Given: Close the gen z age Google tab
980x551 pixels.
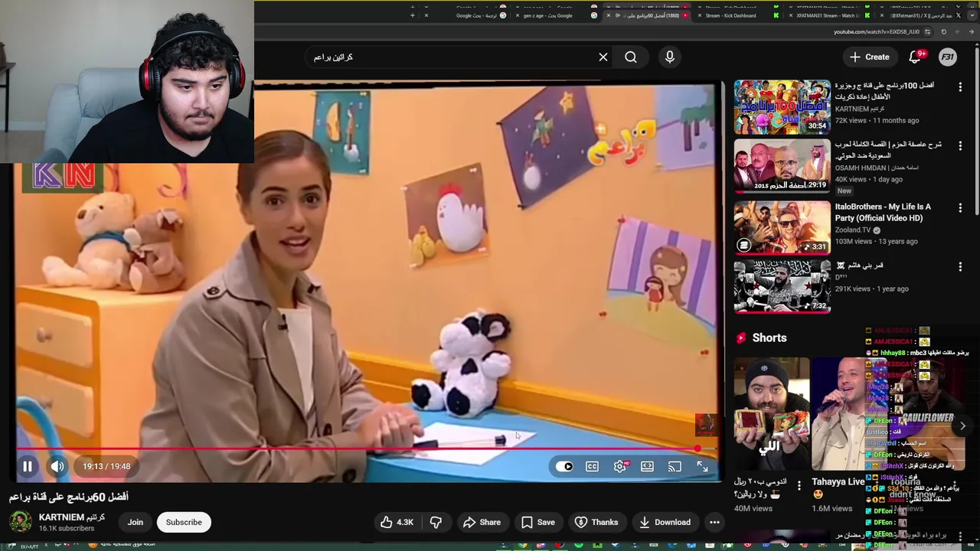Looking at the screenshot, I should (517, 15).
